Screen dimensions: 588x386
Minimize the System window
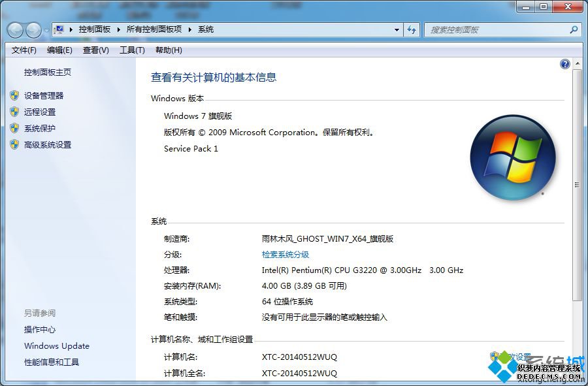tap(526, 7)
